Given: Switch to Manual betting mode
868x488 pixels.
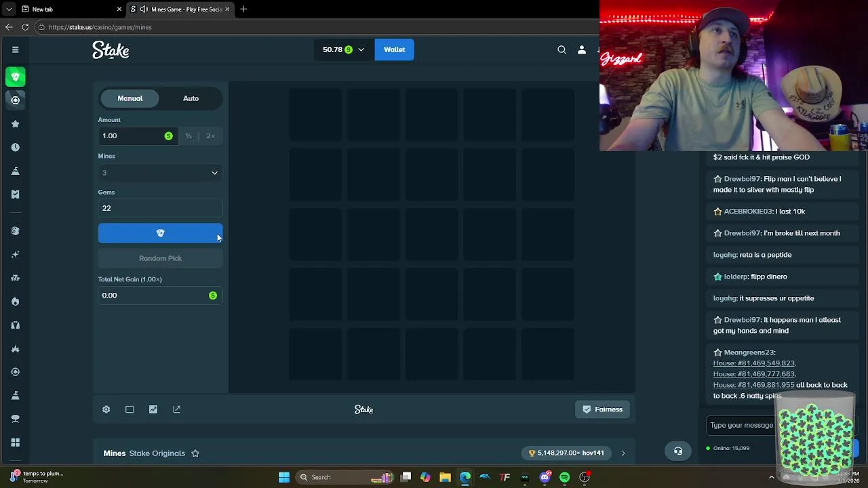Looking at the screenshot, I should point(130,98).
